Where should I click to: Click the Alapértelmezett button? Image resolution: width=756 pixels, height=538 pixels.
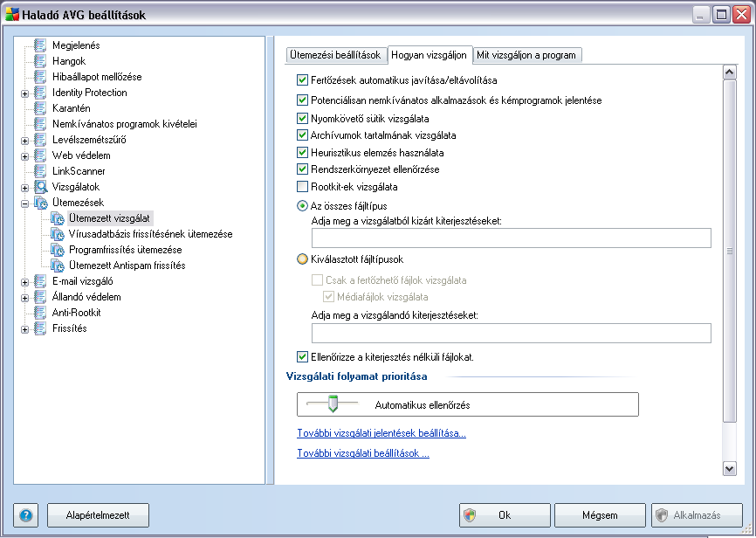point(98,515)
